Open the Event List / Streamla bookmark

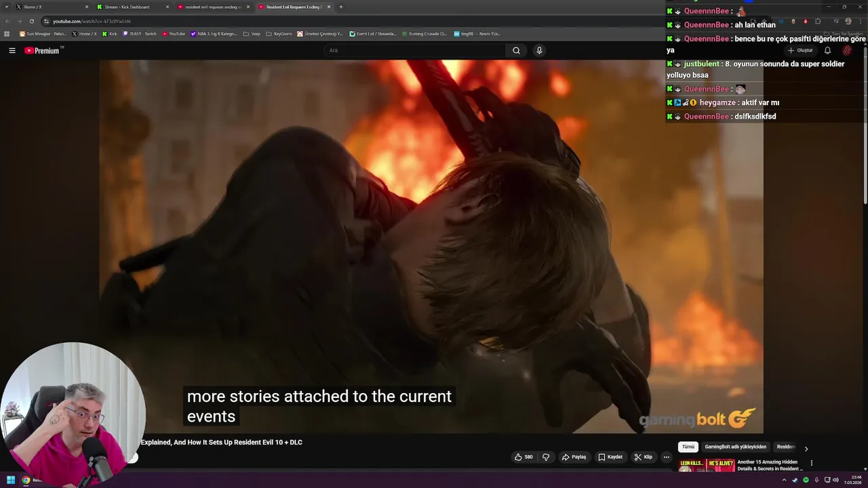click(x=372, y=33)
